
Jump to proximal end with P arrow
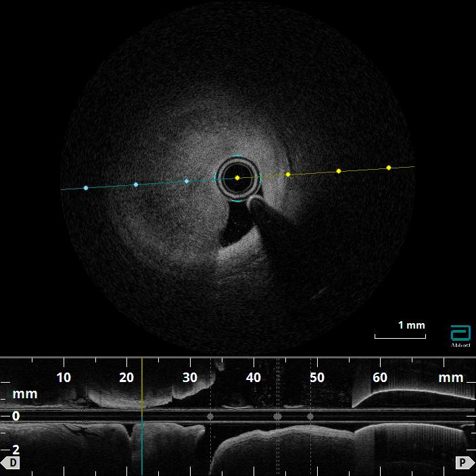463,462
